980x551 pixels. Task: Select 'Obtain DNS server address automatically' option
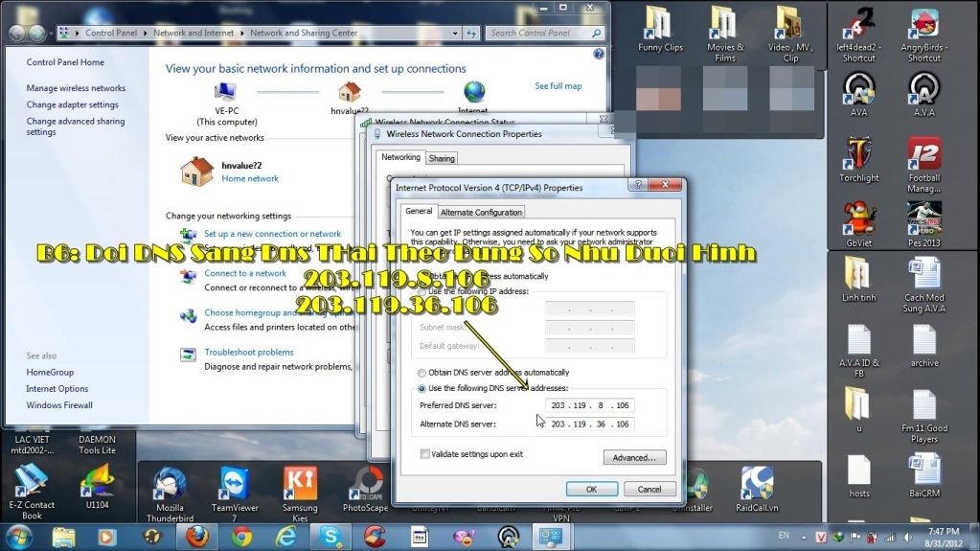click(422, 373)
